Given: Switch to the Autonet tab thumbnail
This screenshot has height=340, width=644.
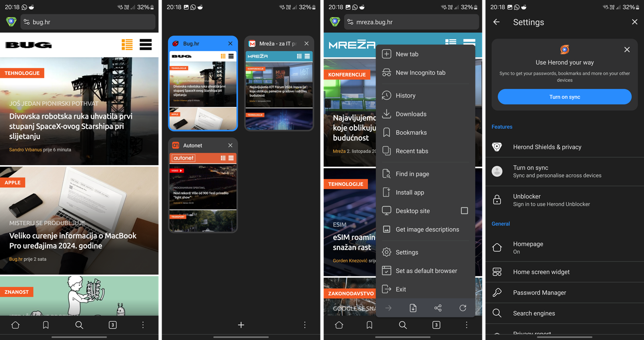Looking at the screenshot, I should (203, 192).
